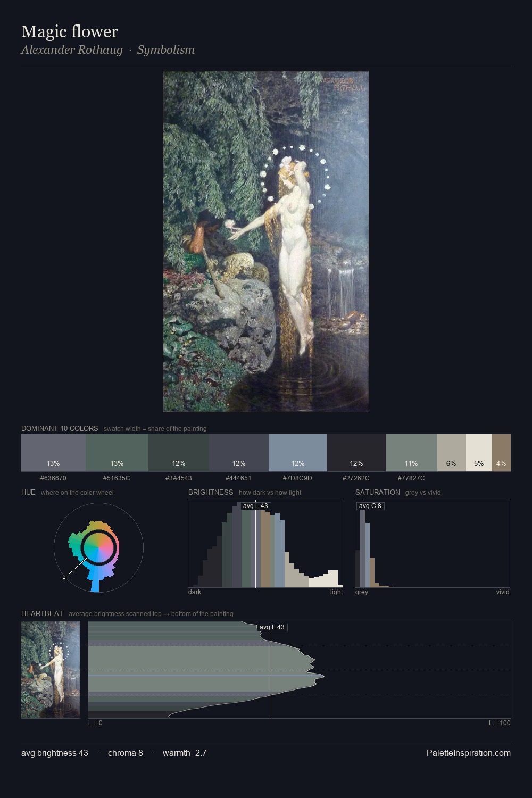The height and width of the screenshot is (798, 532).
Task: Click the HUE section heading
Action: (28, 492)
